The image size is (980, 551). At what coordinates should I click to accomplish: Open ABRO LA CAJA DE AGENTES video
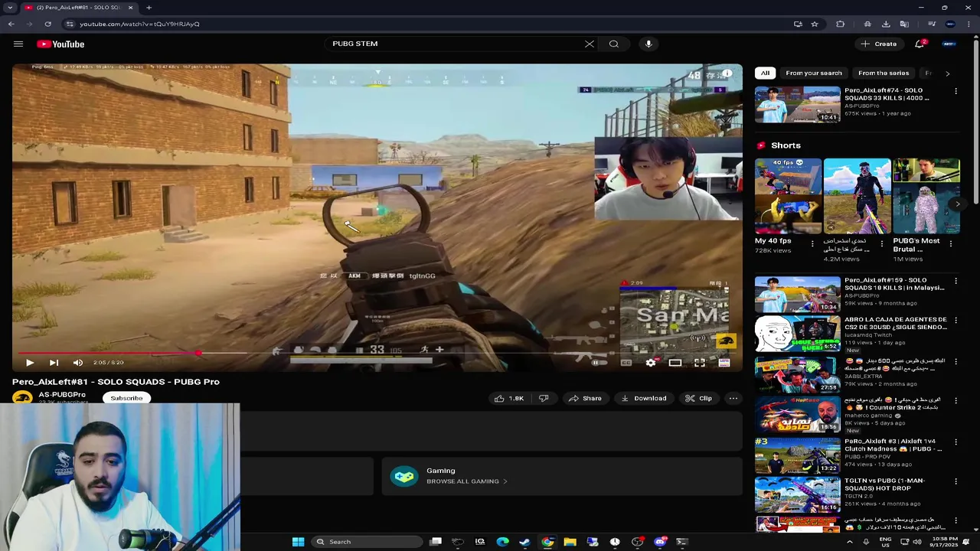click(x=797, y=334)
